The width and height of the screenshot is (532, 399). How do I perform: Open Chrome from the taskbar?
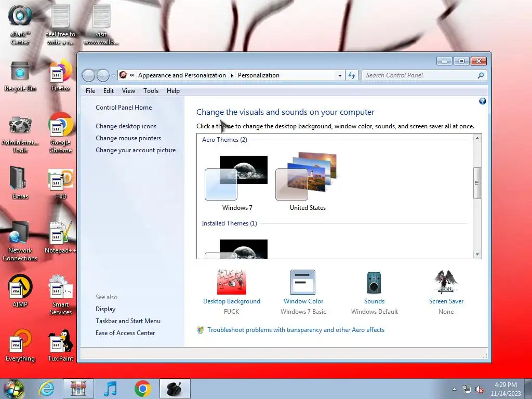(142, 389)
